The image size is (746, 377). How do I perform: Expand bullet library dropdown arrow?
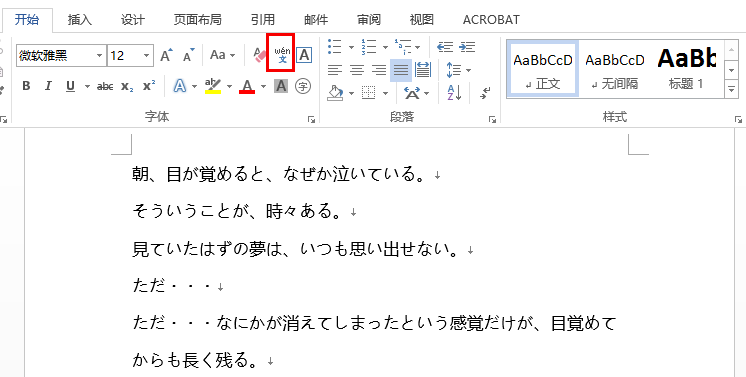coord(351,47)
